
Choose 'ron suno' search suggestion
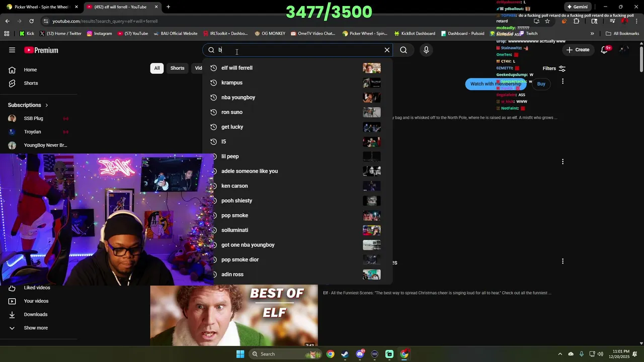pyautogui.click(x=297, y=112)
